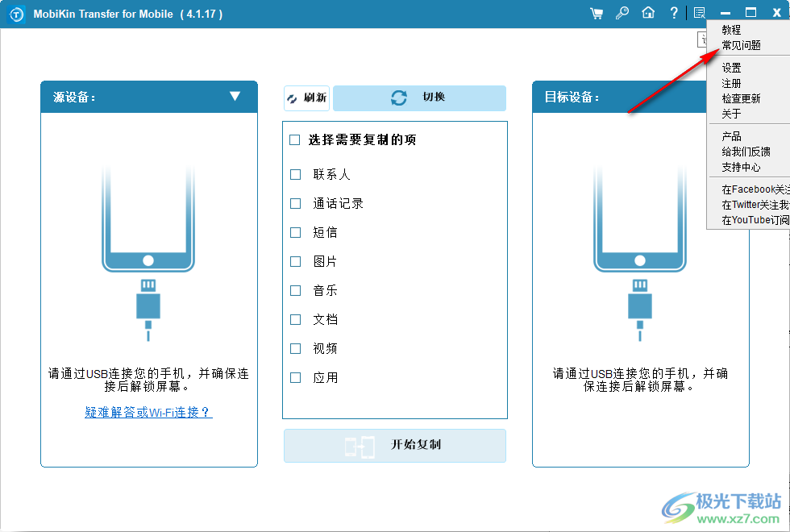
Task: Open help using the question mark icon
Action: point(673,13)
